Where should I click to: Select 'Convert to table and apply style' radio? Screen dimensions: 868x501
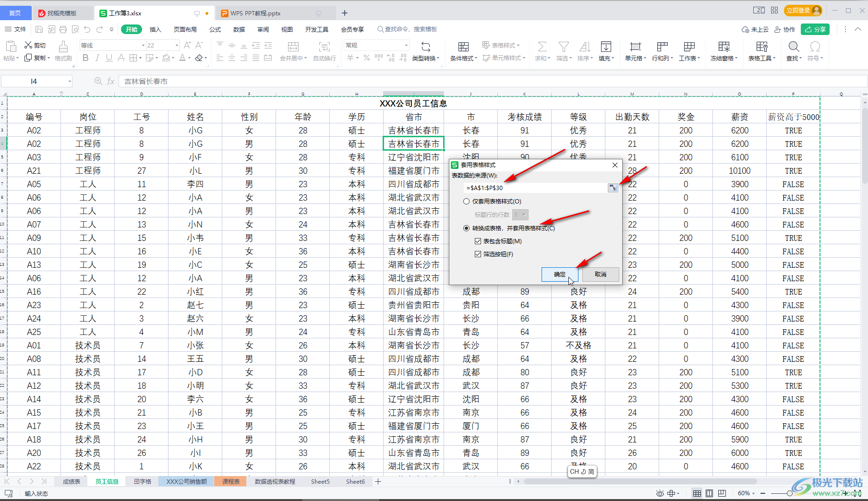[466, 228]
